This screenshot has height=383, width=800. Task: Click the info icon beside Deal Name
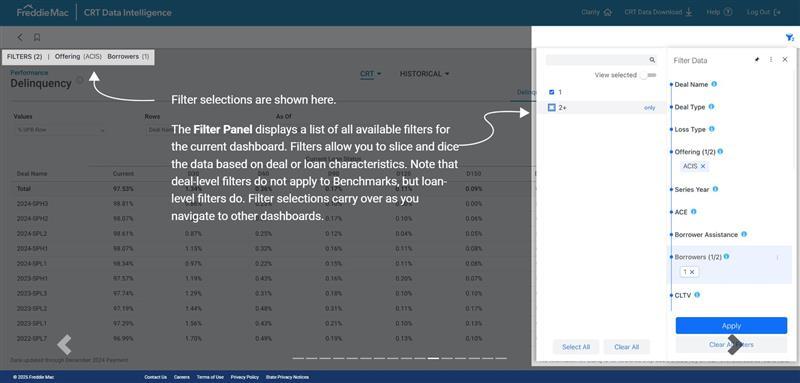click(714, 84)
